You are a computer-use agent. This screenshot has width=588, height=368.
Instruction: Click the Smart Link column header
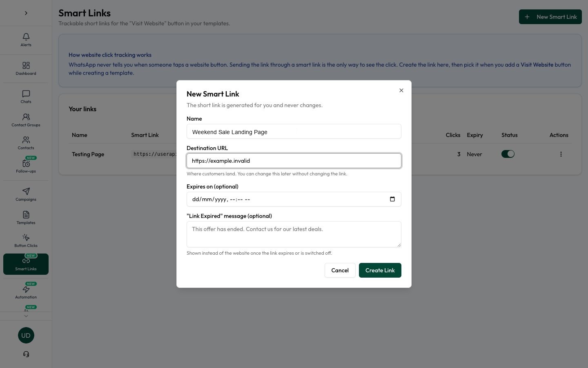(x=145, y=135)
